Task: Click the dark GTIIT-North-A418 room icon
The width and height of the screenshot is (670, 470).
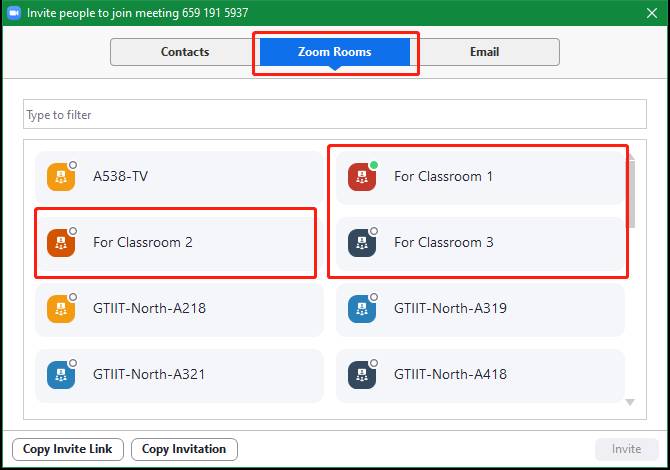Action: 362,375
